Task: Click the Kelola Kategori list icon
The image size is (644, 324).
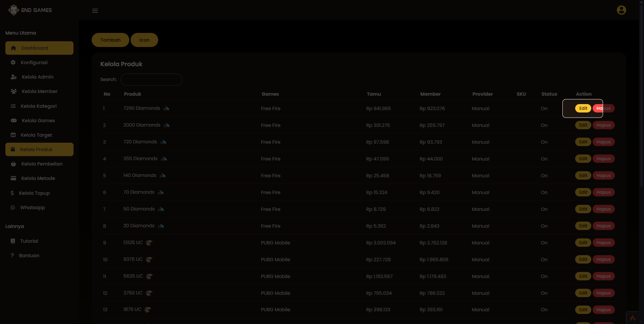Action: pyautogui.click(x=13, y=106)
